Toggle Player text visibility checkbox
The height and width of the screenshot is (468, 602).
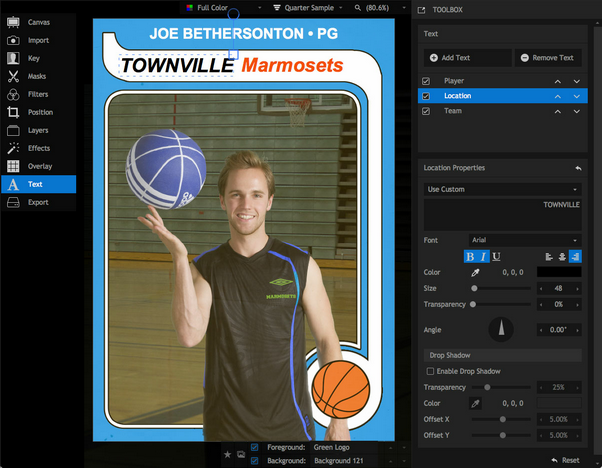(426, 81)
